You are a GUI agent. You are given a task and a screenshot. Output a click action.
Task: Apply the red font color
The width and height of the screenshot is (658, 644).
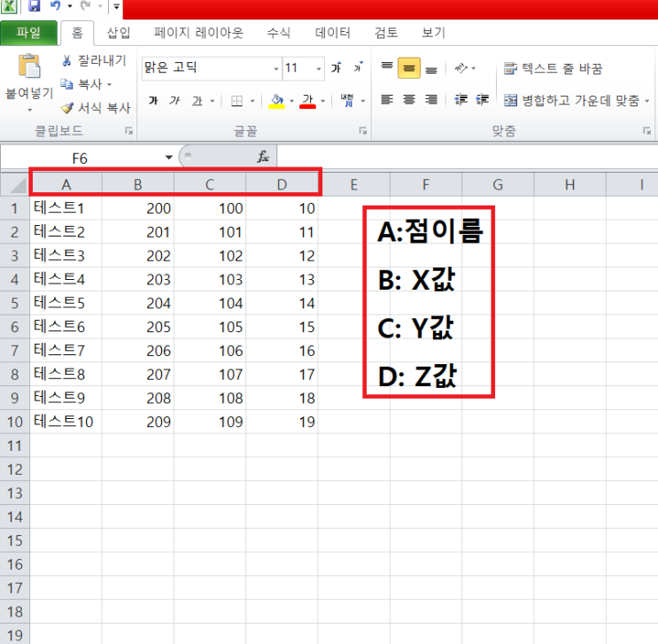307,101
